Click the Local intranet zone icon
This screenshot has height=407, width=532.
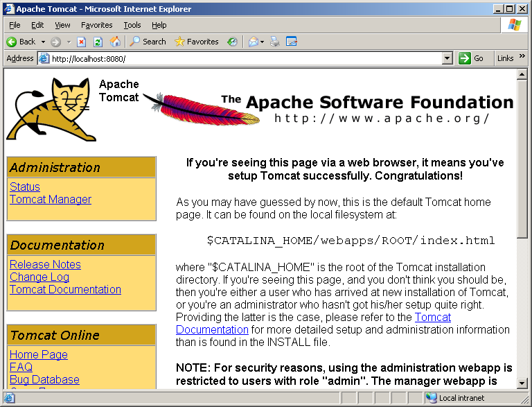(x=432, y=397)
